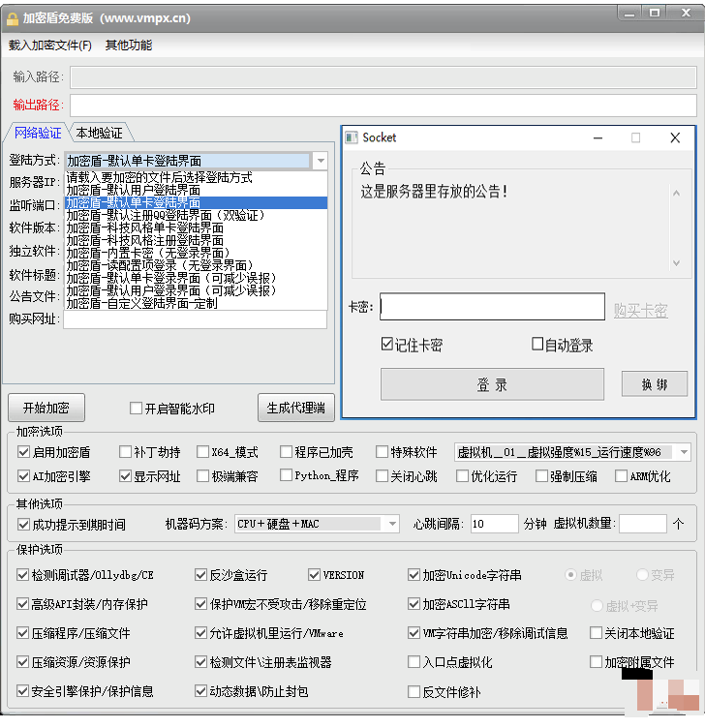Viewport: 705px width, 728px height.
Task: Enable the 自动登录 checkbox
Action: click(x=538, y=345)
